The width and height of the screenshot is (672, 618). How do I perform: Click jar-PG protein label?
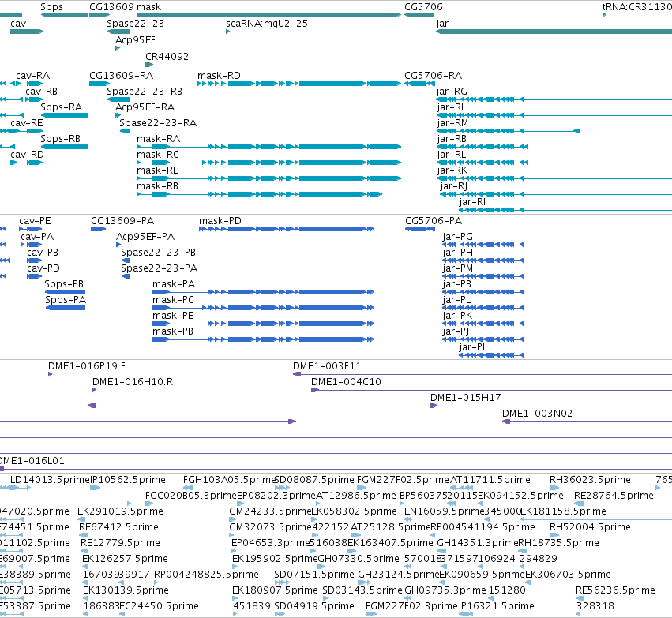[458, 237]
